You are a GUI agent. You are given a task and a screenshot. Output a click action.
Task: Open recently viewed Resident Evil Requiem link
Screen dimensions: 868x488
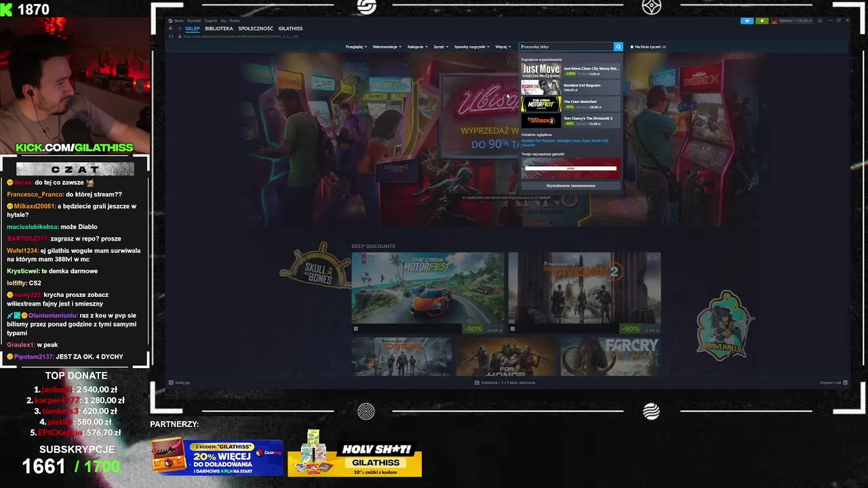point(538,140)
